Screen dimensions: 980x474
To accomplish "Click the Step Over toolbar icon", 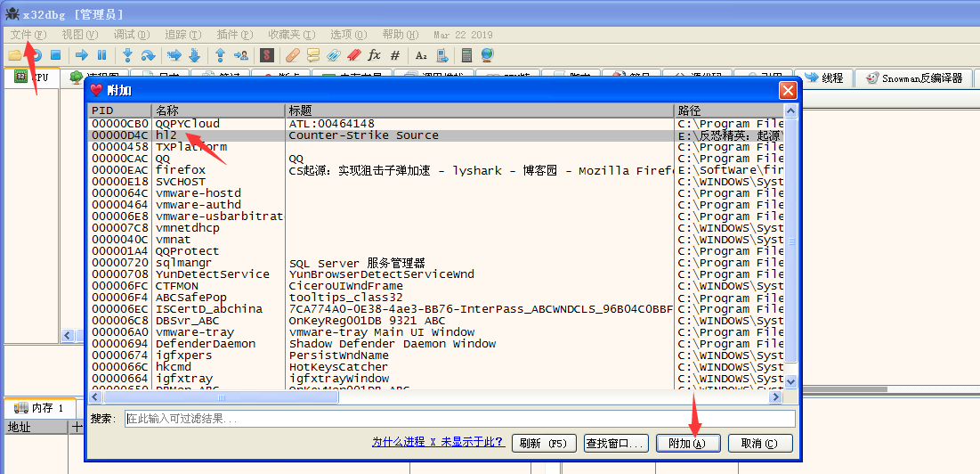I will (x=148, y=55).
